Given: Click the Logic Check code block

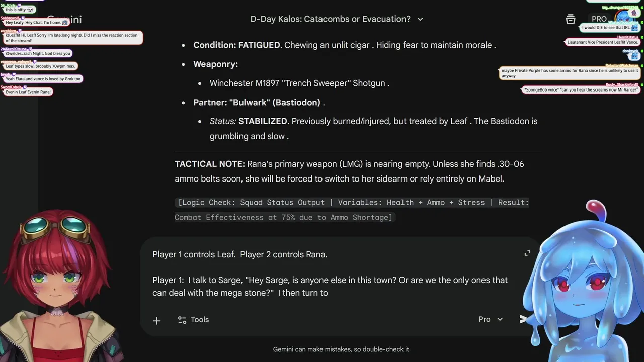Looking at the screenshot, I should click(x=352, y=210).
